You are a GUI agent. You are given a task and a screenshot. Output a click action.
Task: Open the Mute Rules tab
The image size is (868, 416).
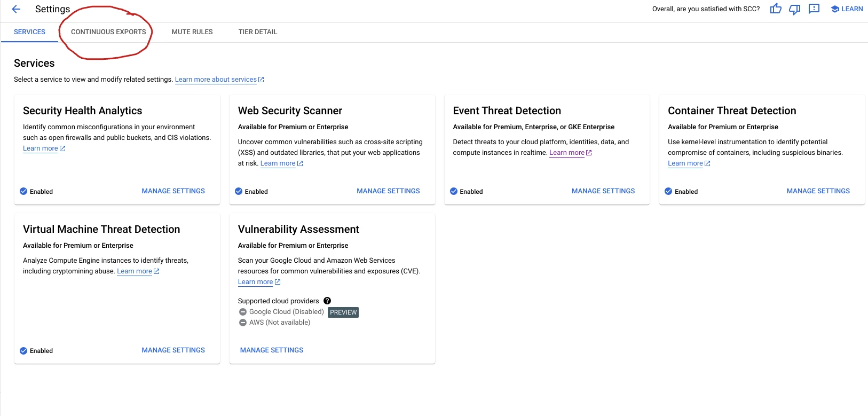tap(192, 32)
